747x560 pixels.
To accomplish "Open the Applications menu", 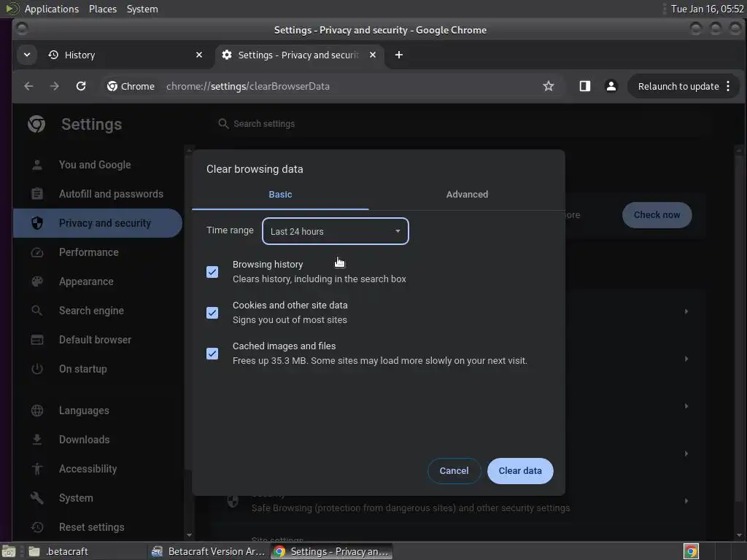I will pyautogui.click(x=52, y=9).
